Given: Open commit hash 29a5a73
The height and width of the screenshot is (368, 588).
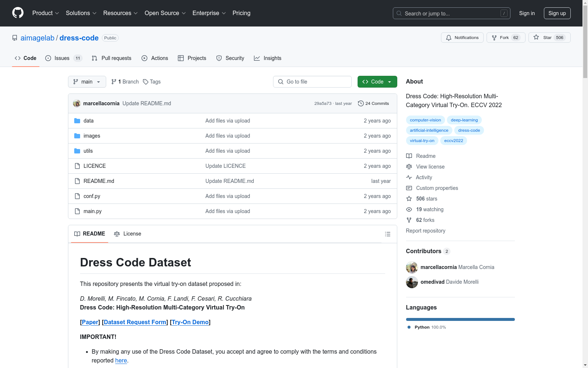Looking at the screenshot, I should 323,103.
